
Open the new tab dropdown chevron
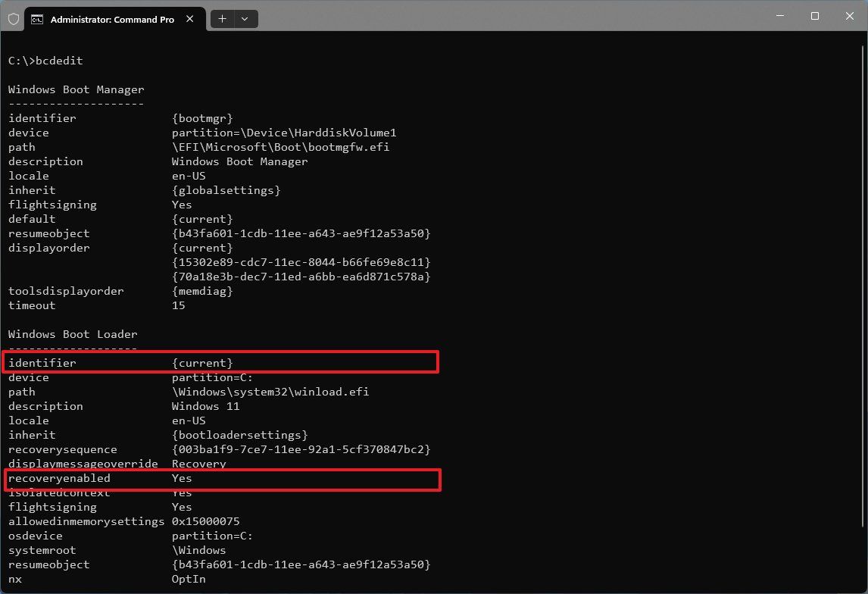[244, 19]
